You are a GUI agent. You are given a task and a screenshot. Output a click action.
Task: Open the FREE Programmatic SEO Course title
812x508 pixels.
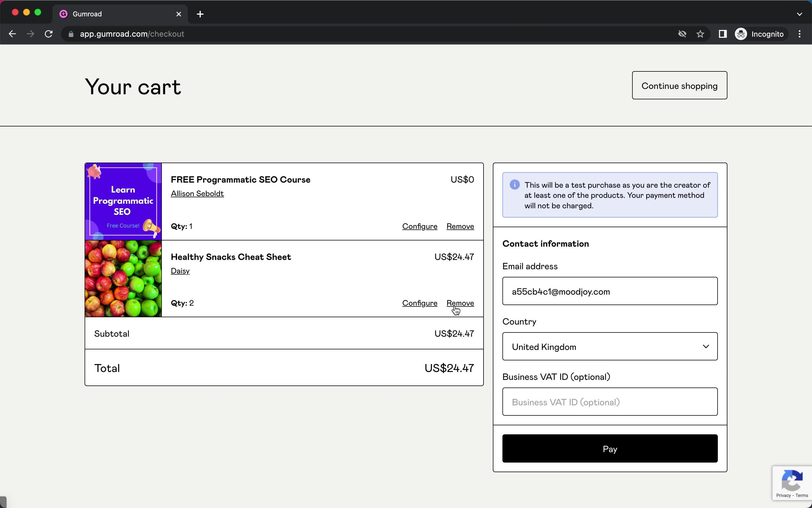tap(240, 179)
